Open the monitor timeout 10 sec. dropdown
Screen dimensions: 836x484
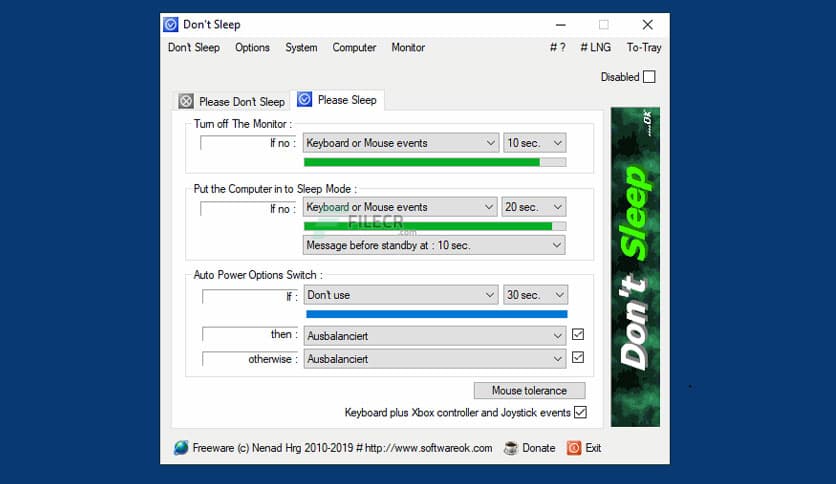click(534, 143)
